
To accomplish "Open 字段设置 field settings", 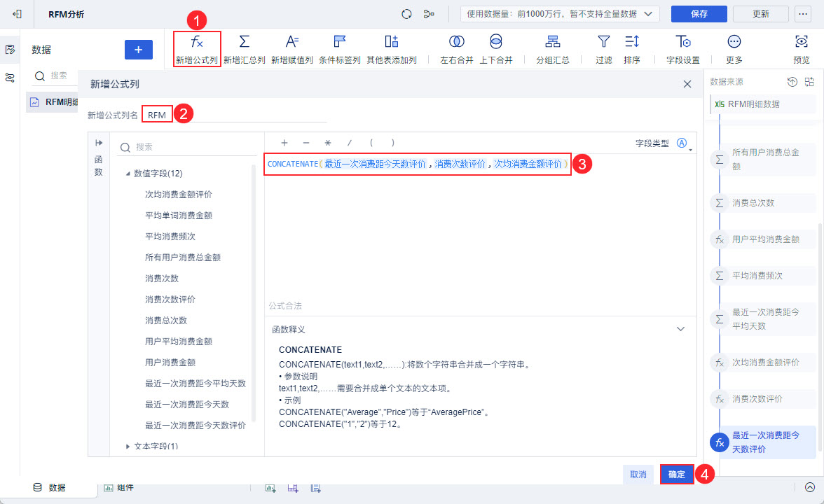I will tap(682, 49).
